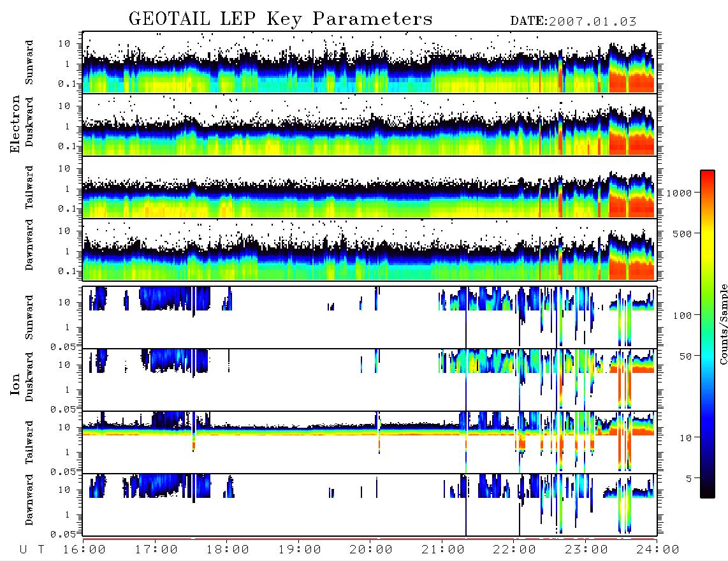Click the "23:00" time axis tick
Viewport: 728px width, 561px height.
pos(587,550)
